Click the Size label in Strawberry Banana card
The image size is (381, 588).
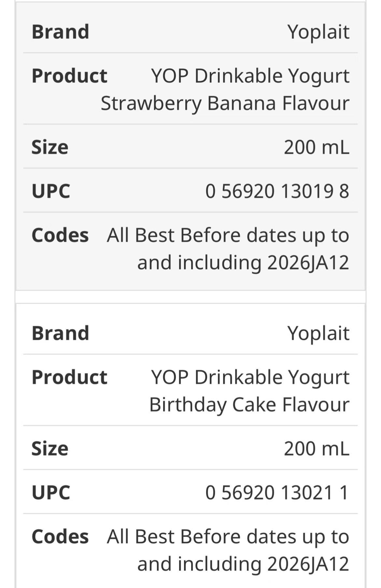(x=50, y=147)
